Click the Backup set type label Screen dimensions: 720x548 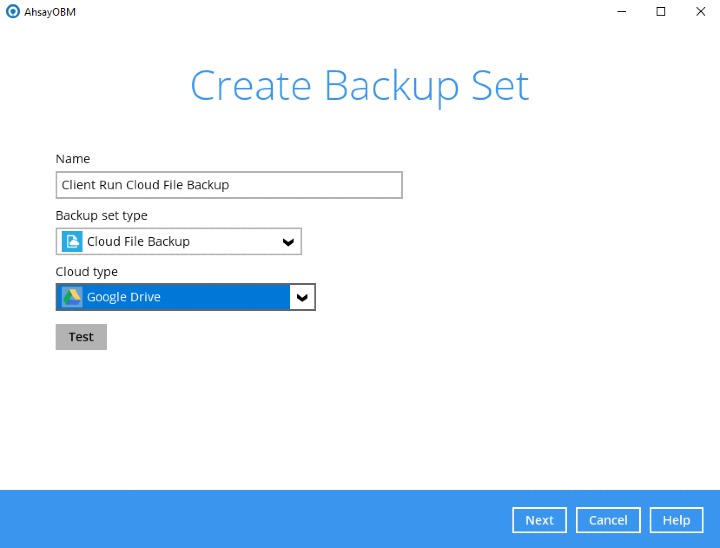coord(101,215)
